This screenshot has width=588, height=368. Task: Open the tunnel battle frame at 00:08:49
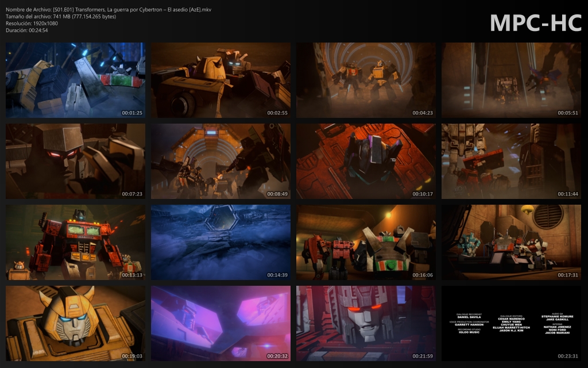tap(220, 161)
